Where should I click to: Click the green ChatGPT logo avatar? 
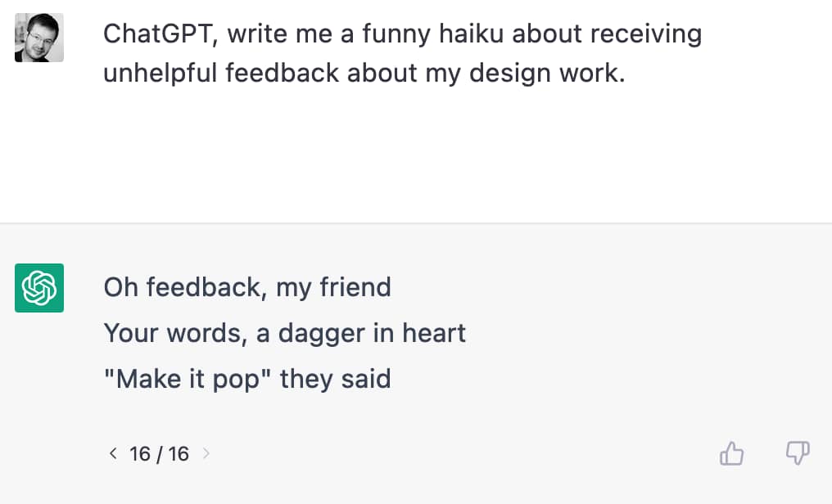point(39,288)
